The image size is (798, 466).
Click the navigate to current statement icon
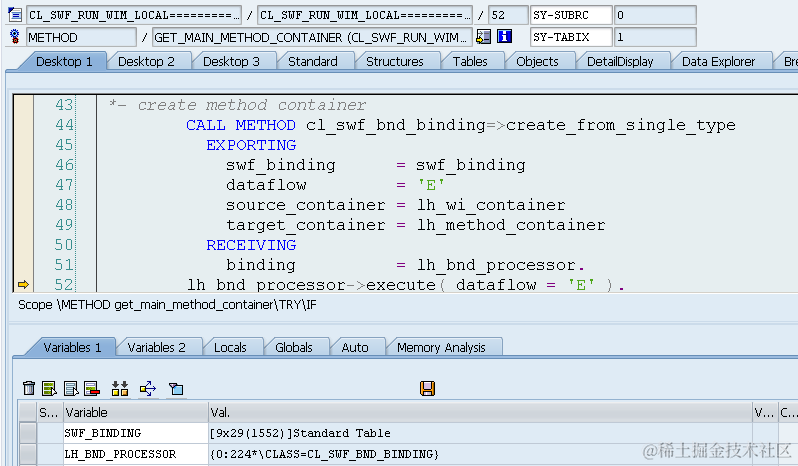tap(483, 36)
